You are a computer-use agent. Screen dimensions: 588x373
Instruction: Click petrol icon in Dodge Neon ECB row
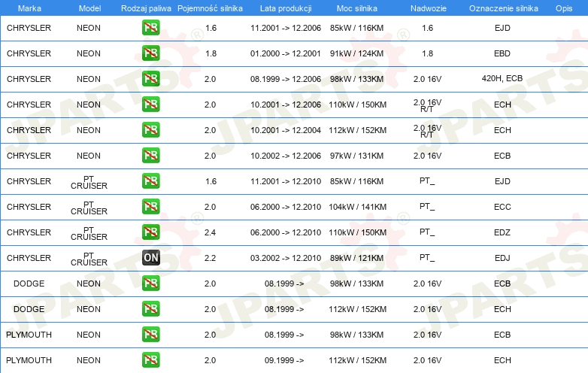pos(150,284)
